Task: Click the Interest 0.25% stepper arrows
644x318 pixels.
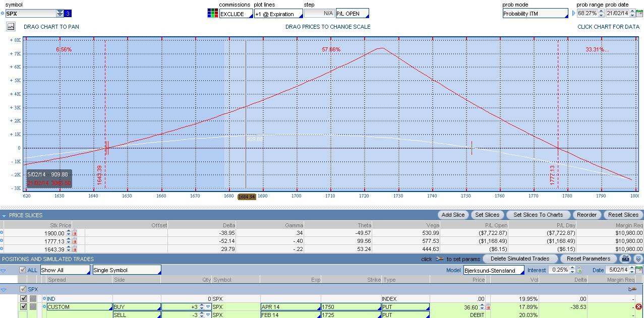Action: click(572, 270)
